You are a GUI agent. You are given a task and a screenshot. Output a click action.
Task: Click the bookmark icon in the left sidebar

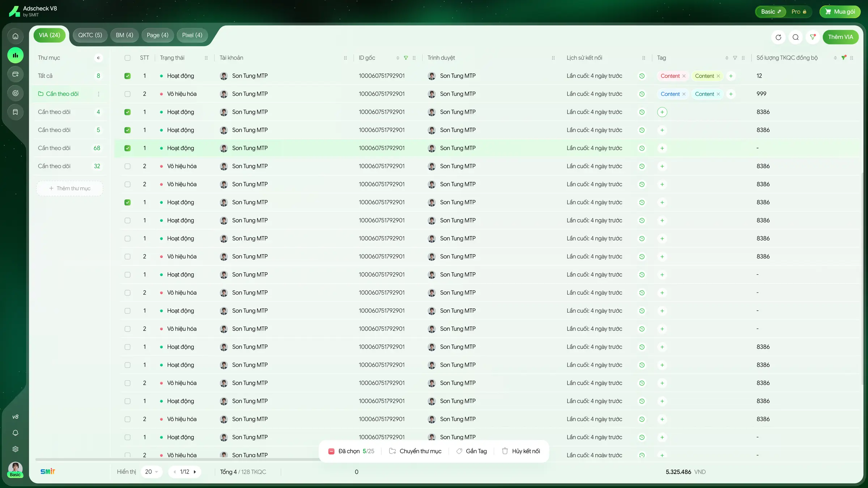coord(15,112)
